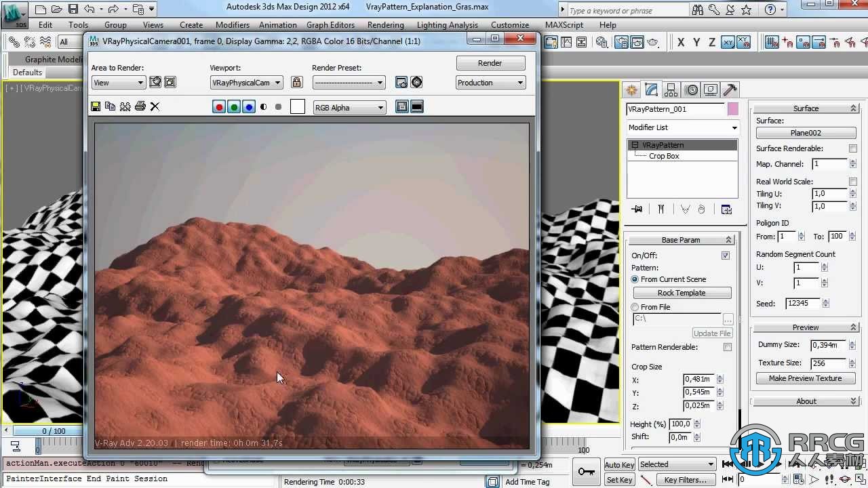Select the From File radio button
868x488 pixels.
coord(635,307)
